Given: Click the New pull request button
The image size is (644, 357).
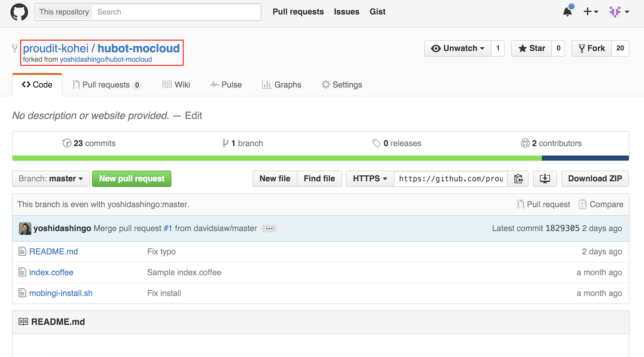Looking at the screenshot, I should 131,178.
